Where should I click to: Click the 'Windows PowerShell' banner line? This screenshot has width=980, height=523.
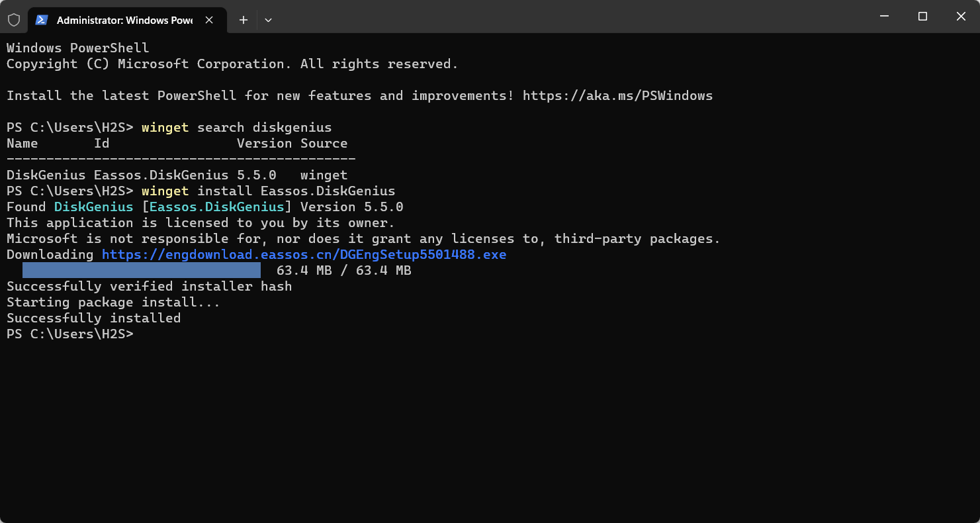point(77,48)
